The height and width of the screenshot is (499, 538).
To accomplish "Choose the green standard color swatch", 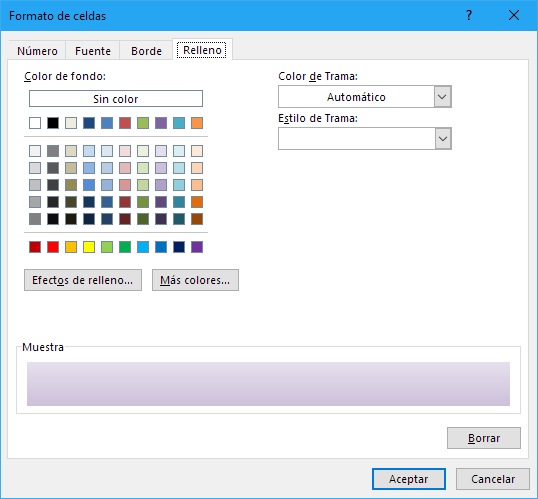I will pos(125,247).
